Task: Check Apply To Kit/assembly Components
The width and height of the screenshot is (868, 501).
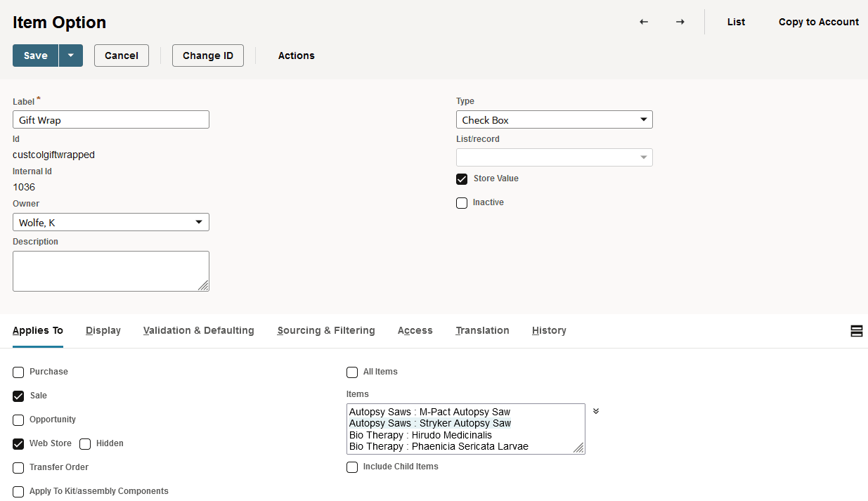Action: pos(18,492)
